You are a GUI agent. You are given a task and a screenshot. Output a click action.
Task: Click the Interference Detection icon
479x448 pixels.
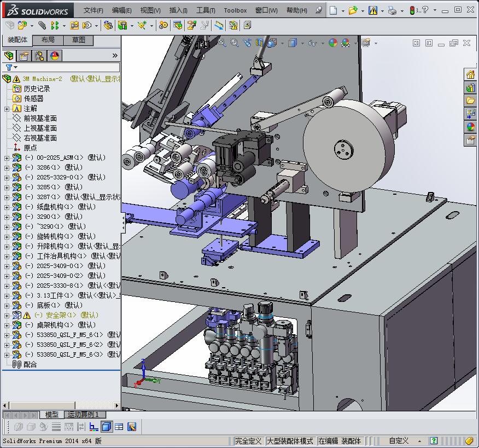pyautogui.click(x=233, y=25)
